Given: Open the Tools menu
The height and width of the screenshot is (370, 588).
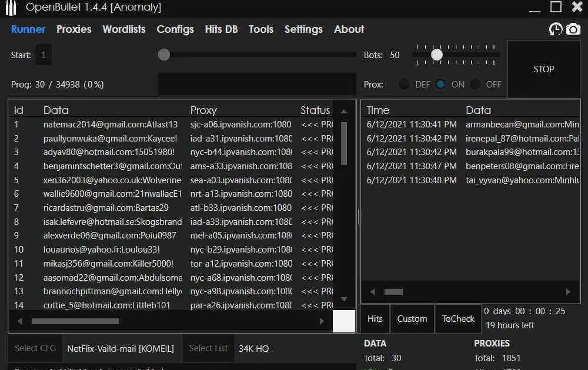Looking at the screenshot, I should click(x=261, y=29).
